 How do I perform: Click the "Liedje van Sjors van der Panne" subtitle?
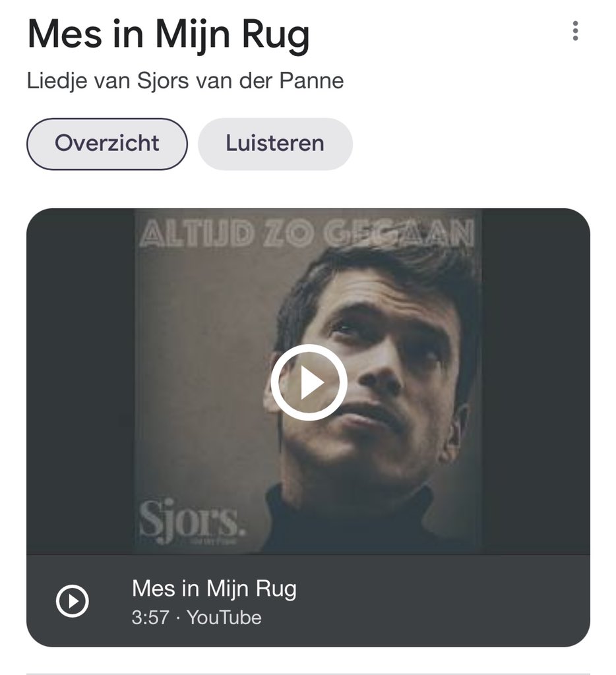point(185,81)
